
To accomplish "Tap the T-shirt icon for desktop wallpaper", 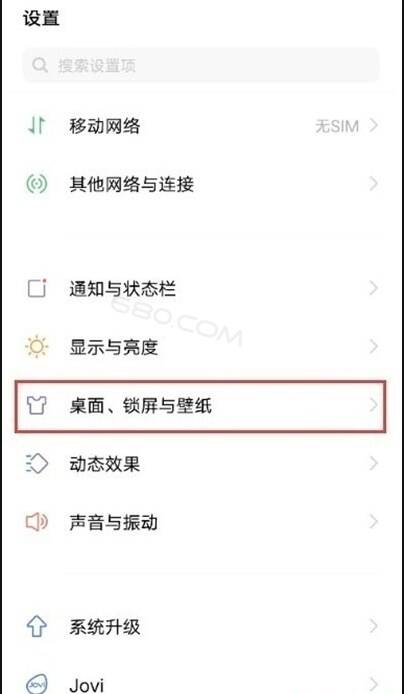I will click(x=37, y=405).
